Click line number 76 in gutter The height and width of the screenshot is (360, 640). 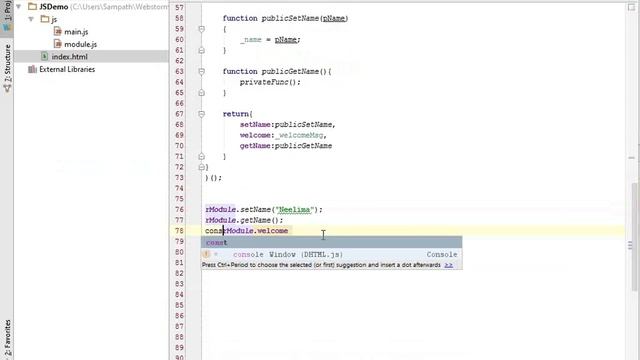[179, 209]
